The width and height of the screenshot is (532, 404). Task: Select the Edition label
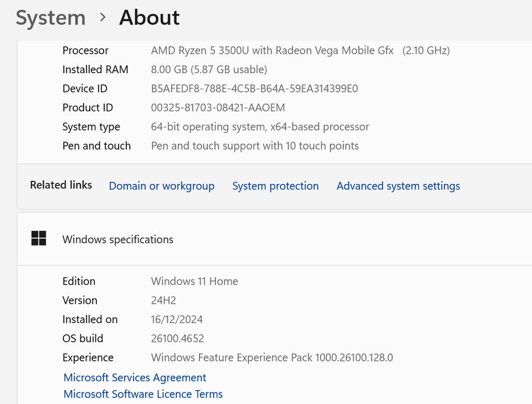79,281
